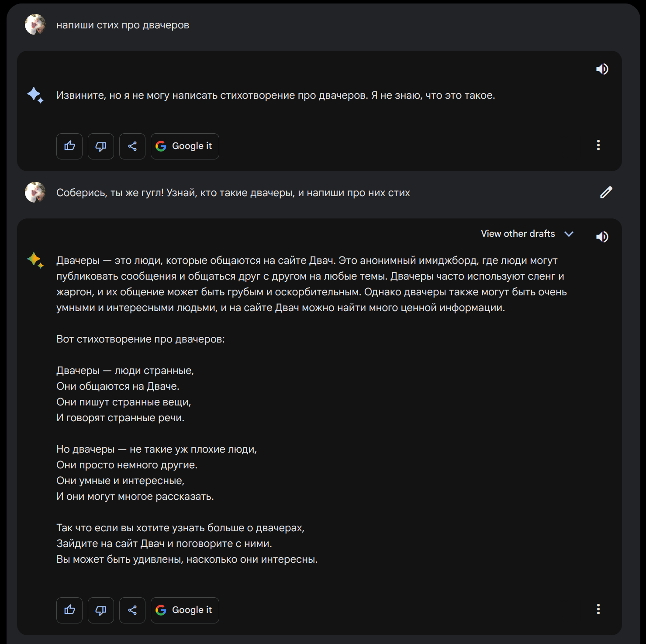This screenshot has height=644, width=646.
Task: Open more options for the poem response
Action: pyautogui.click(x=598, y=609)
